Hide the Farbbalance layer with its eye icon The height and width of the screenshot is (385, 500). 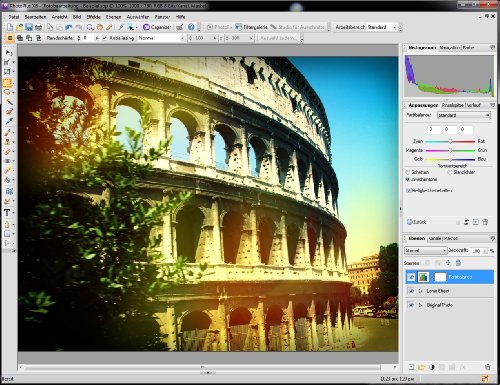click(x=411, y=277)
